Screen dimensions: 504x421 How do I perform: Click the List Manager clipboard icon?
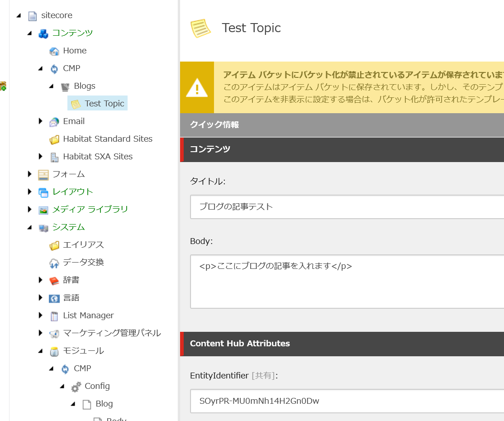coord(54,316)
